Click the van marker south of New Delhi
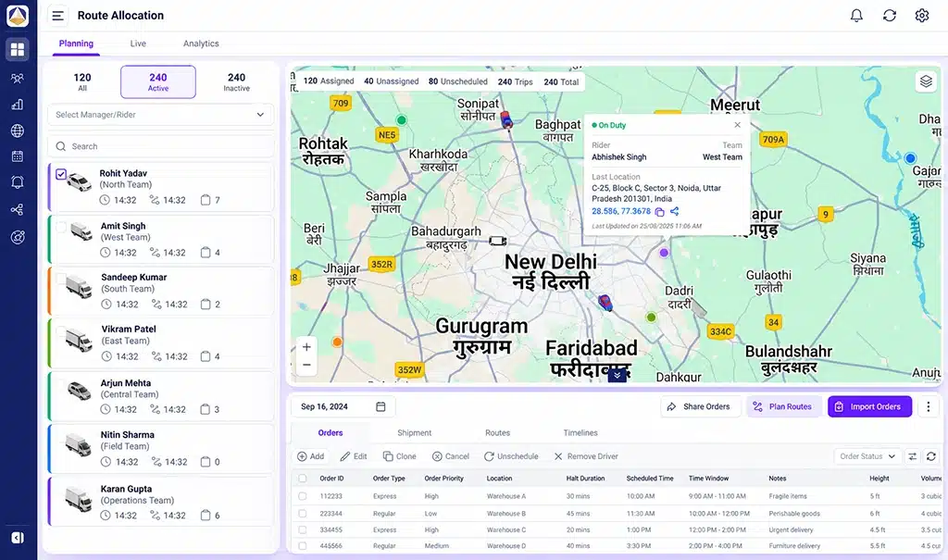The width and height of the screenshot is (948, 560). click(605, 303)
